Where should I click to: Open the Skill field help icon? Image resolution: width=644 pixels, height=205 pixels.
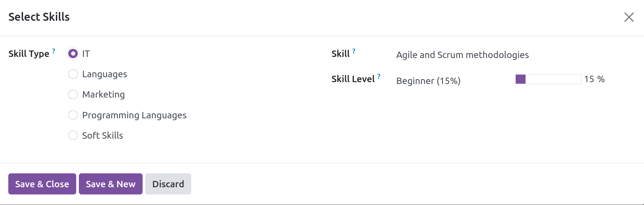tap(354, 51)
